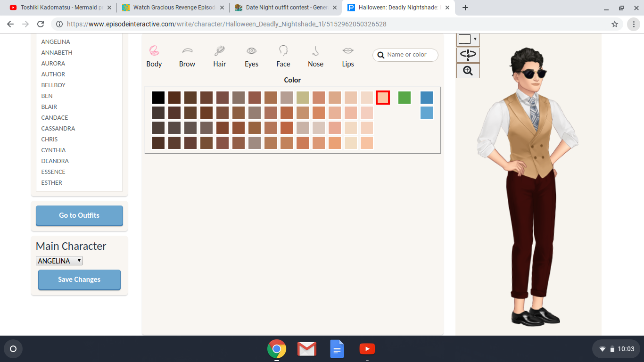Click the Name or color search field
This screenshot has width=644, height=362.
coord(410,55)
